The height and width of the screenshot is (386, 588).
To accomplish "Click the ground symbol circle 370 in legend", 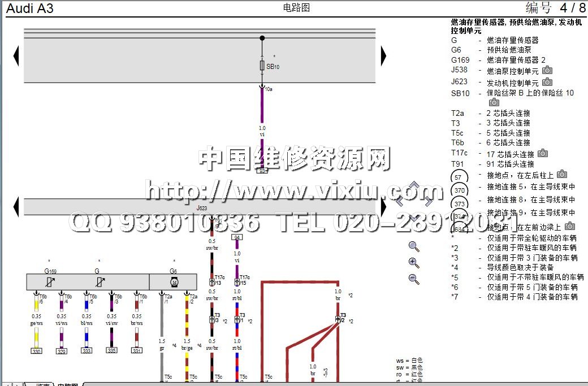I will (x=459, y=190).
